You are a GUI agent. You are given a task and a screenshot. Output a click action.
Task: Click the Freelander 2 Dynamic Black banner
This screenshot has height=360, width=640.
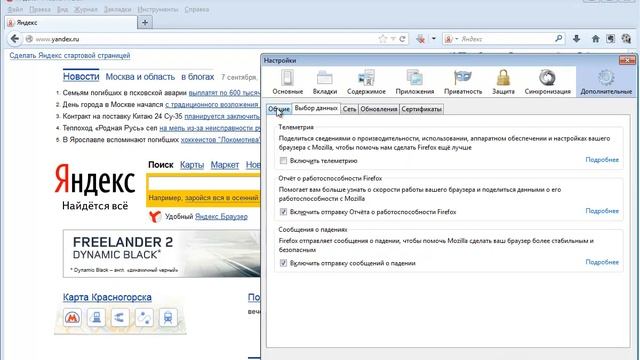point(162,253)
